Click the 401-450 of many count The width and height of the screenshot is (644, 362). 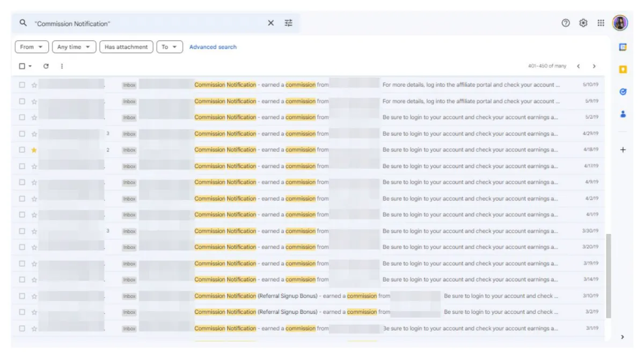547,66
